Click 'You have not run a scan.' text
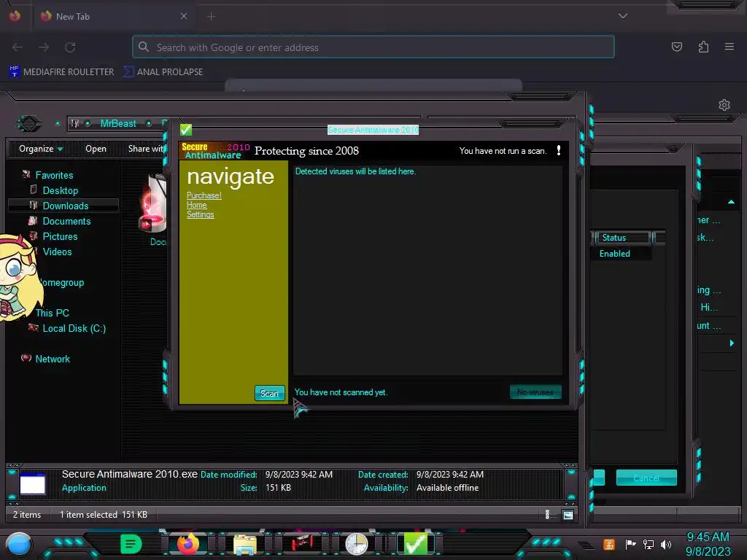Image resolution: width=747 pixels, height=560 pixels. click(x=503, y=151)
